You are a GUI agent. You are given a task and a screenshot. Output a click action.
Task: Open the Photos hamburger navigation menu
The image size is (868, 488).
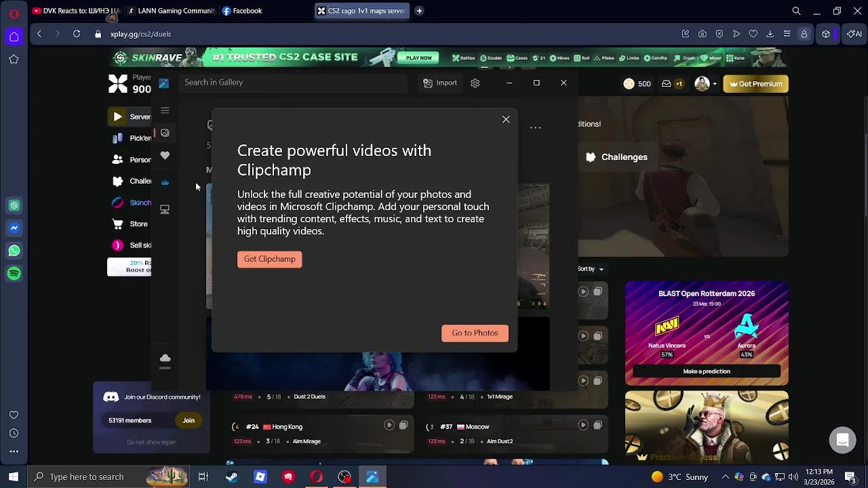click(x=165, y=110)
